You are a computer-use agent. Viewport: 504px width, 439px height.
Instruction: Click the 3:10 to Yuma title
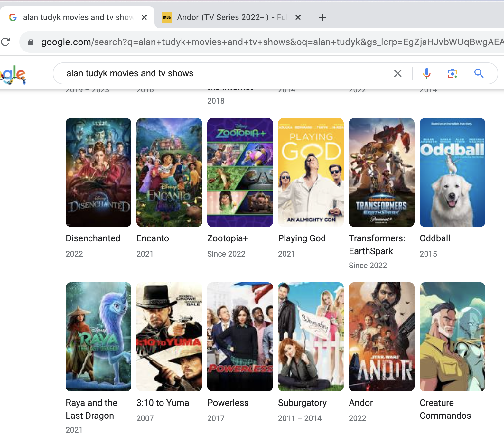163,403
